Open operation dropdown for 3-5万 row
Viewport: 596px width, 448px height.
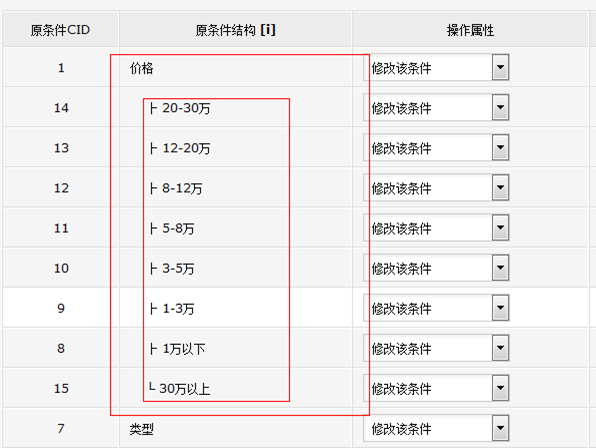pos(436,268)
